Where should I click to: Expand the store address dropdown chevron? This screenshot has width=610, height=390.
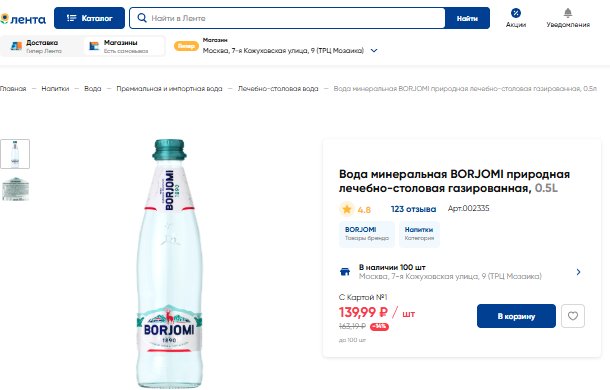point(374,51)
